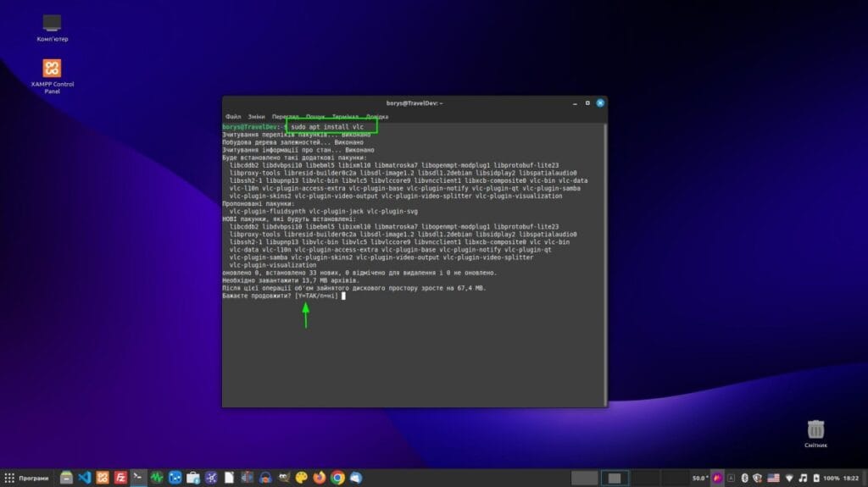
Task: Open the Програми applications menu
Action: pos(27,478)
